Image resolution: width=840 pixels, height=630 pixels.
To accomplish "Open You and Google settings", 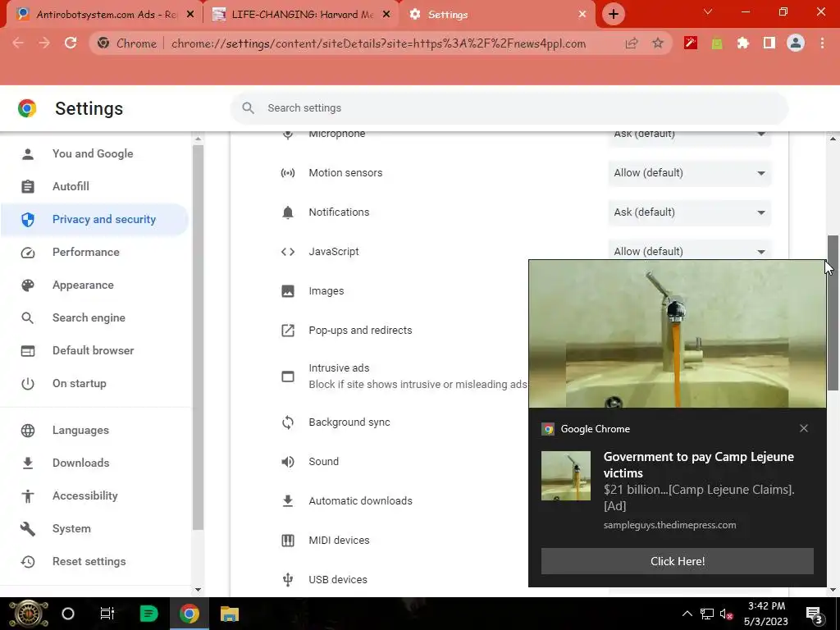I will (x=95, y=153).
